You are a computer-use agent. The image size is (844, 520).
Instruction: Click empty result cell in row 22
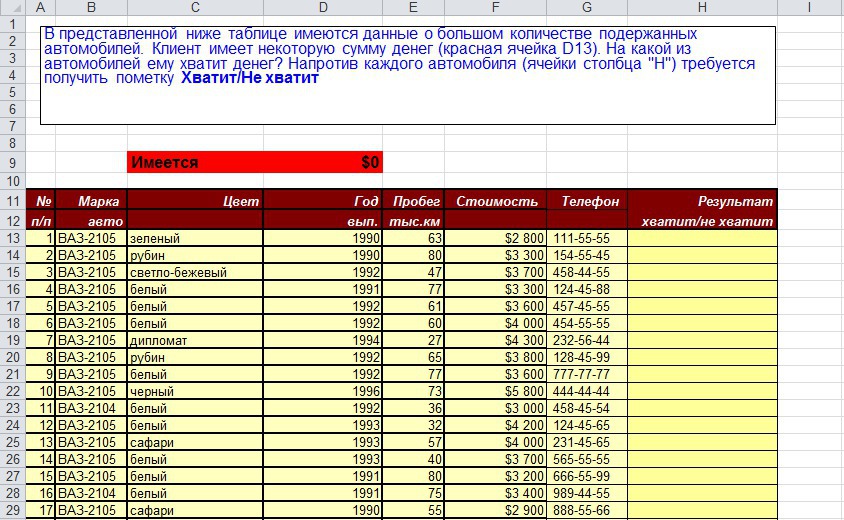pyautogui.click(x=702, y=391)
